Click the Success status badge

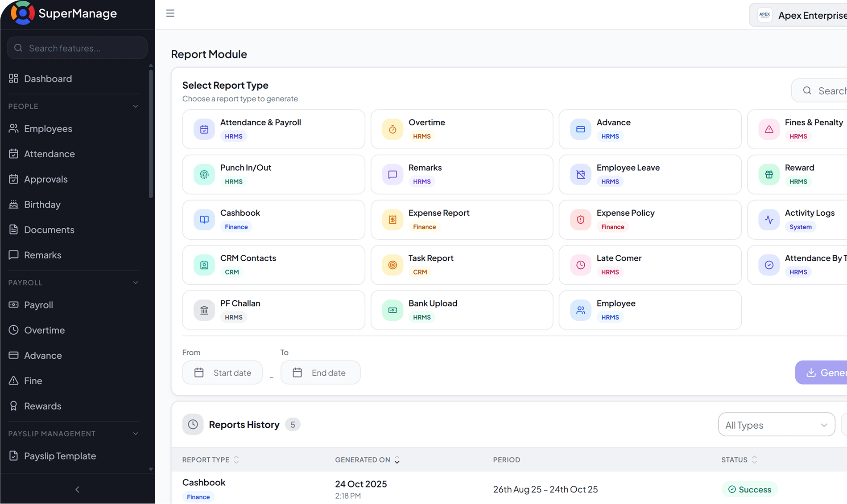point(749,490)
